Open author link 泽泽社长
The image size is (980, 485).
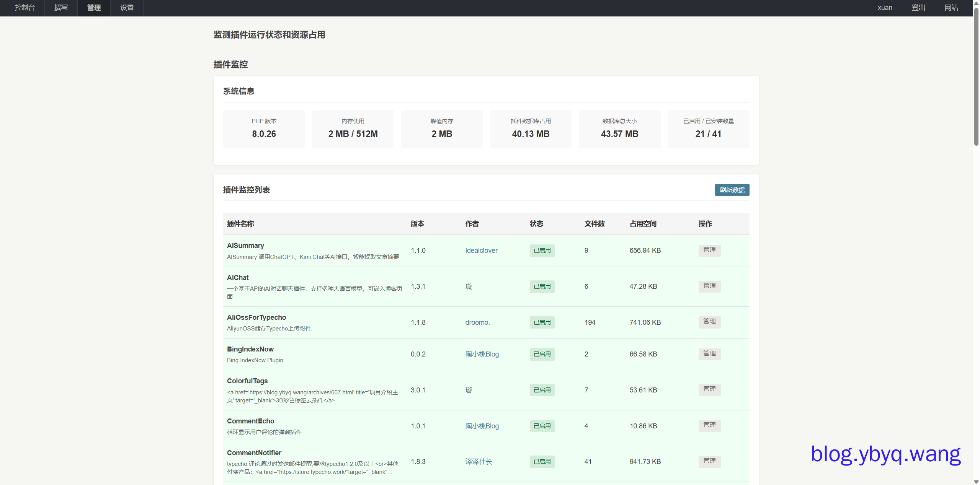(479, 462)
